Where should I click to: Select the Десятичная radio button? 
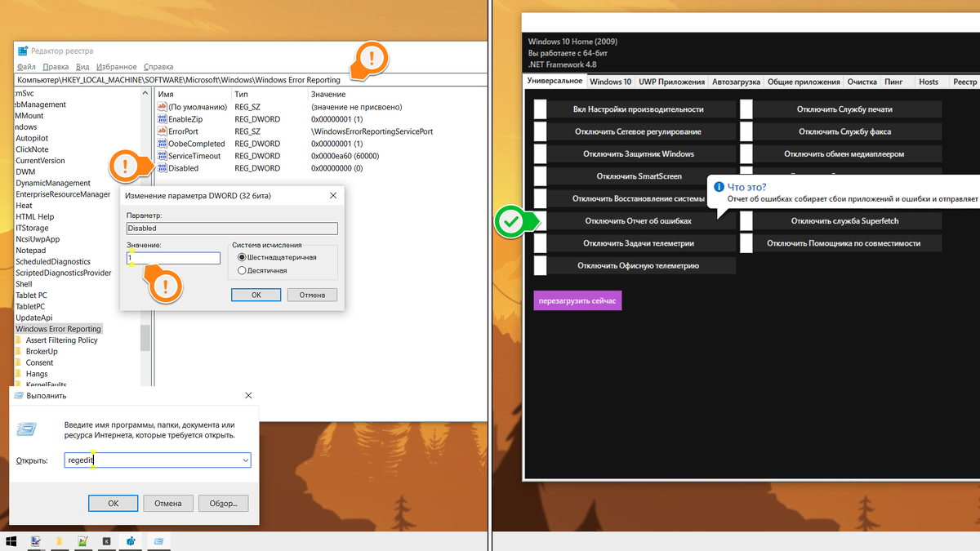[x=242, y=270]
